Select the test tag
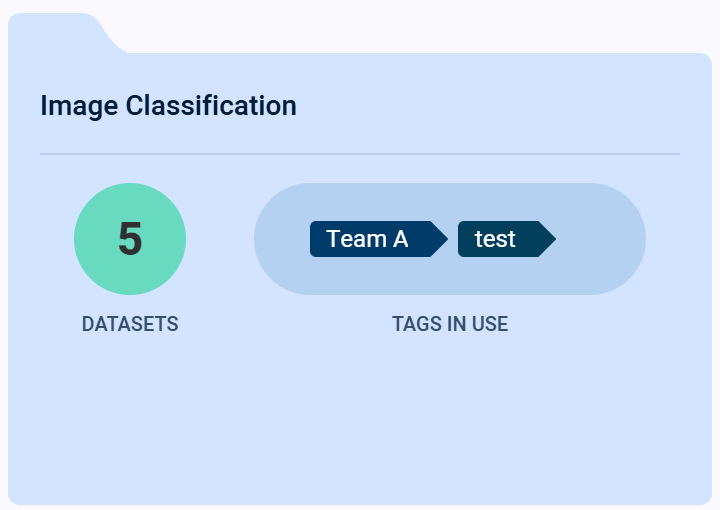720x510 pixels. click(x=496, y=239)
